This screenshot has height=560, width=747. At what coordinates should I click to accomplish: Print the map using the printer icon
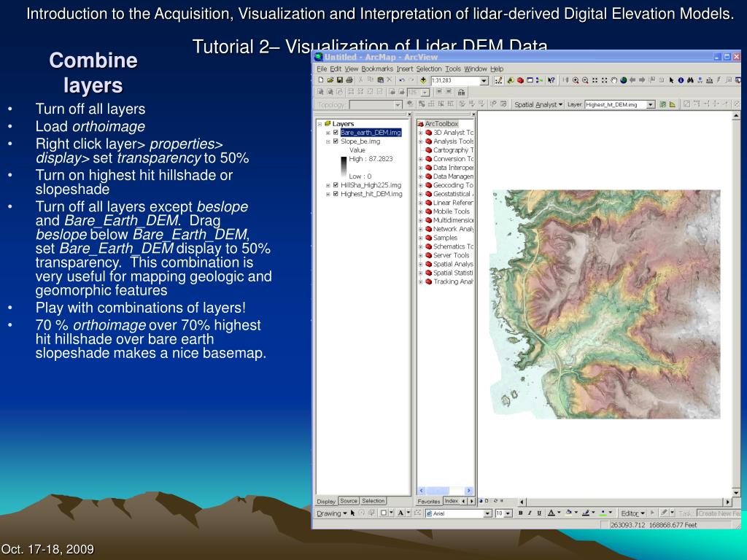point(349,80)
